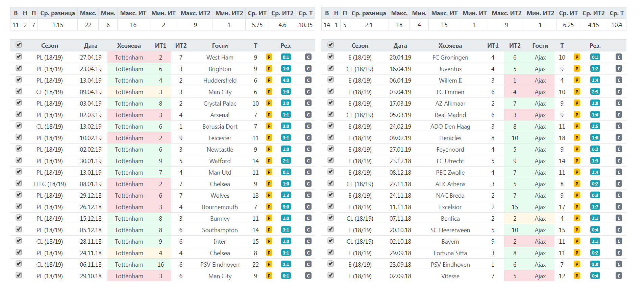Open PL (18/19) season link for Tottenham–Watford
This screenshot has width=644, height=287.
coord(50,161)
